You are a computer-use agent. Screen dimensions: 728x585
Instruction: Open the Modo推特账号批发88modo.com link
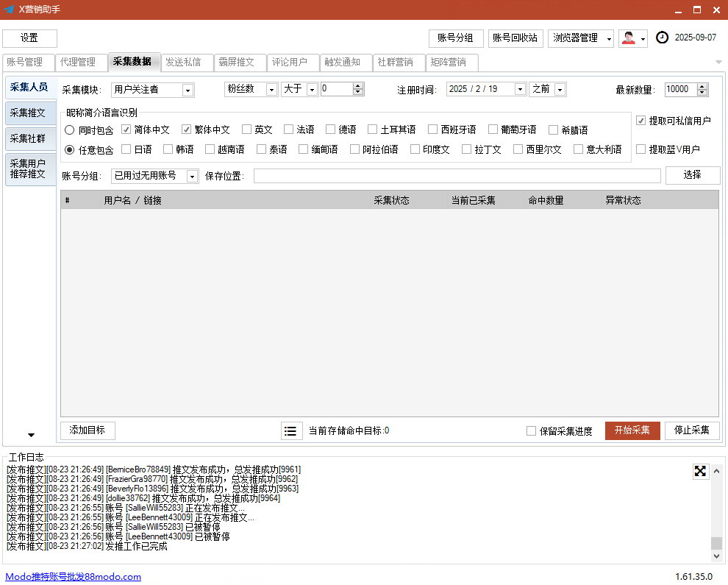73,577
